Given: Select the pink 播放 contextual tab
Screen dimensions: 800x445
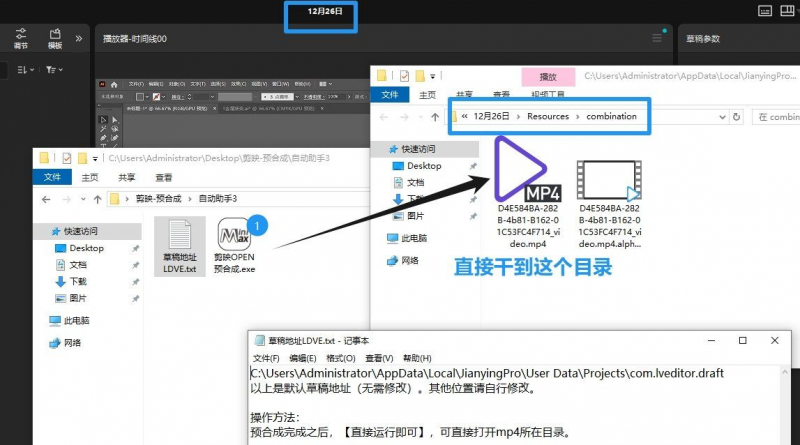Looking at the screenshot, I should point(548,77).
